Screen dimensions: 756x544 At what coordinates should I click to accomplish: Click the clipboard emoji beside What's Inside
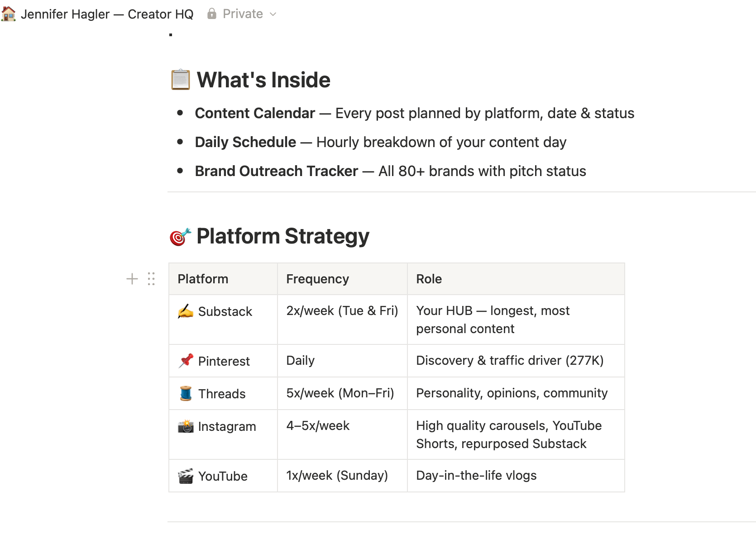pyautogui.click(x=180, y=80)
